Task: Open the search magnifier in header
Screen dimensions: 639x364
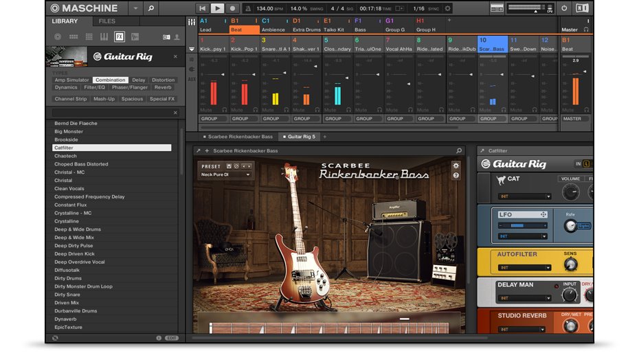Action: [x=150, y=8]
